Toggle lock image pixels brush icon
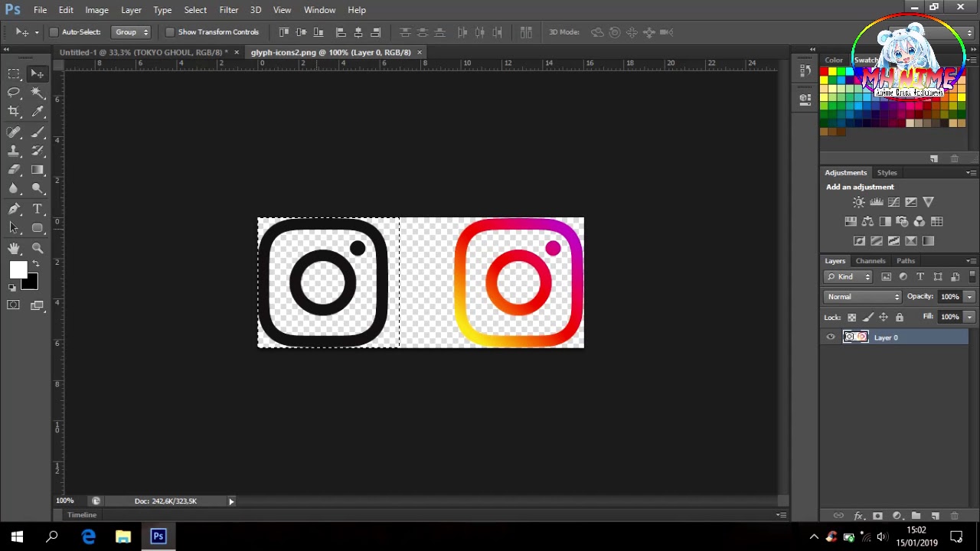This screenshot has height=551, width=980. click(867, 317)
